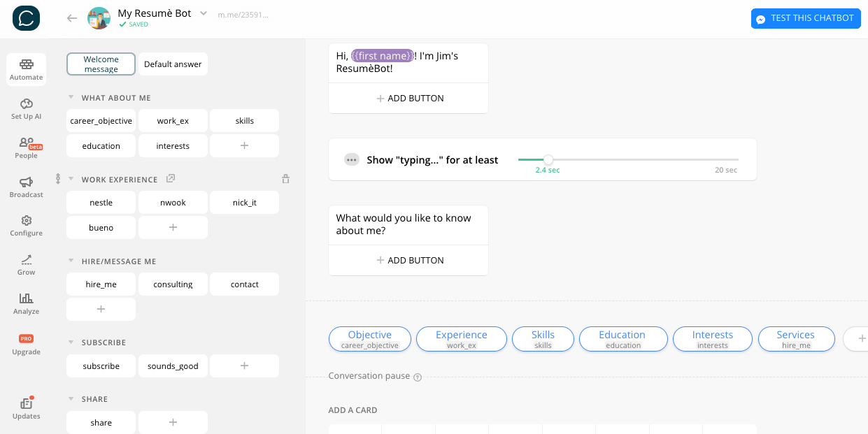868x434 pixels.
Task: Open the People section in sidebar
Action: [x=27, y=147]
